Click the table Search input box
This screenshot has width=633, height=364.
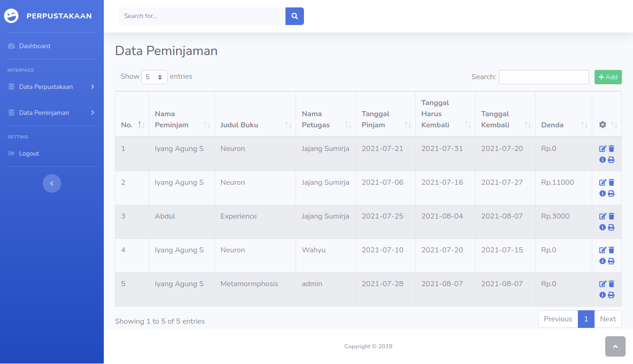544,77
